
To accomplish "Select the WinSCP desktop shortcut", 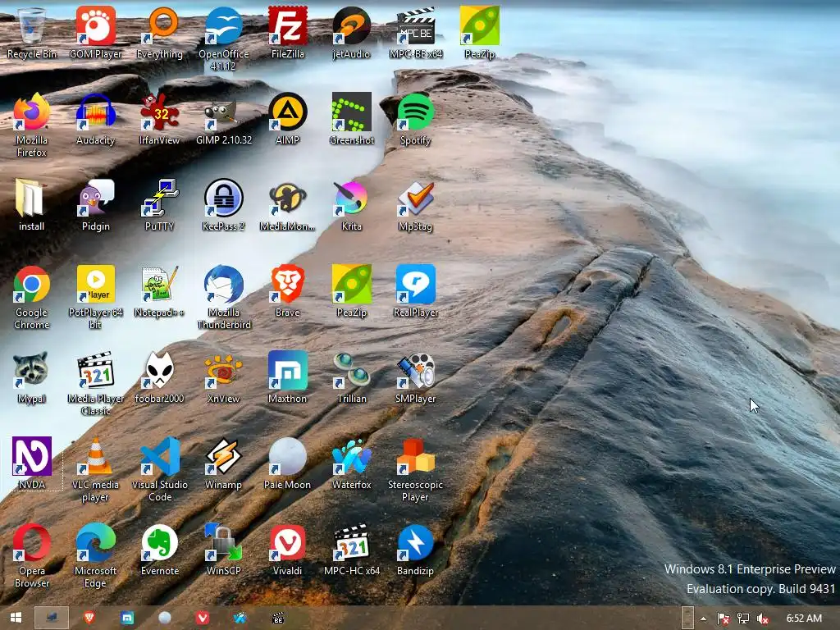I will click(223, 550).
